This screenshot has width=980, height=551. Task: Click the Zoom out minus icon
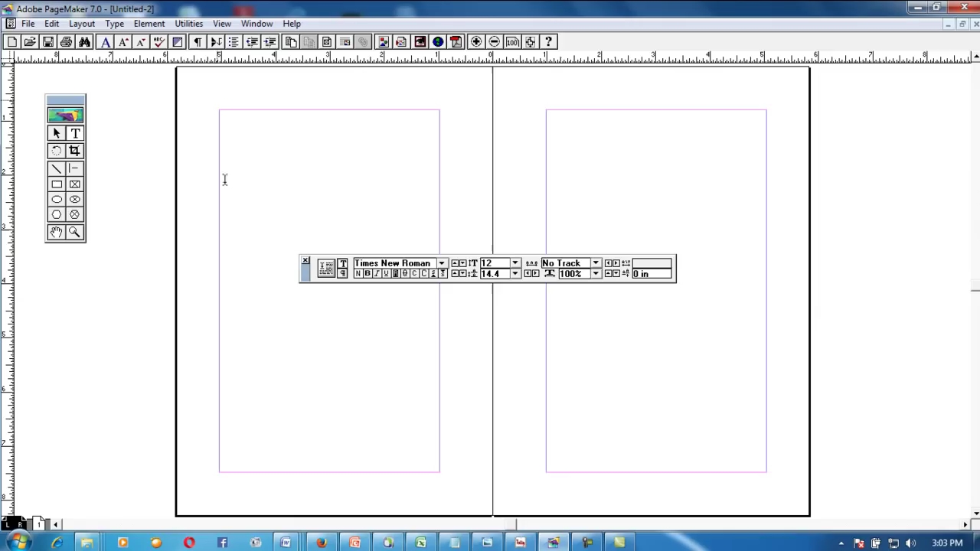point(494,42)
